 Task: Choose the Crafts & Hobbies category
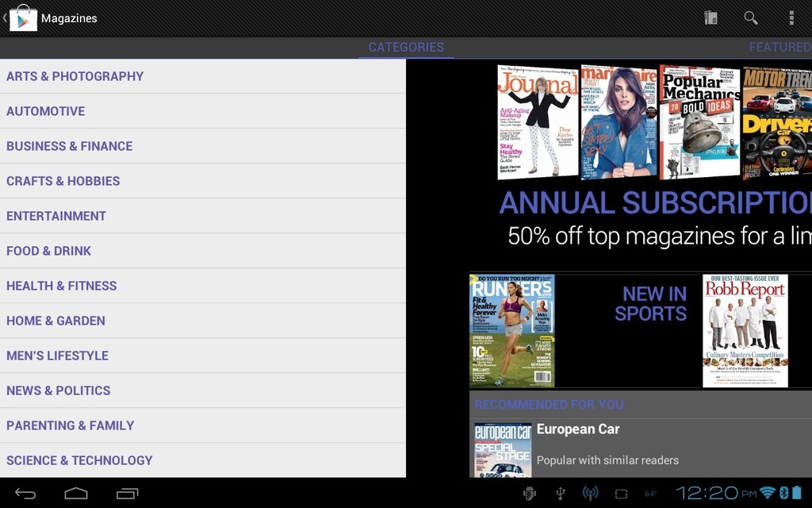202,181
